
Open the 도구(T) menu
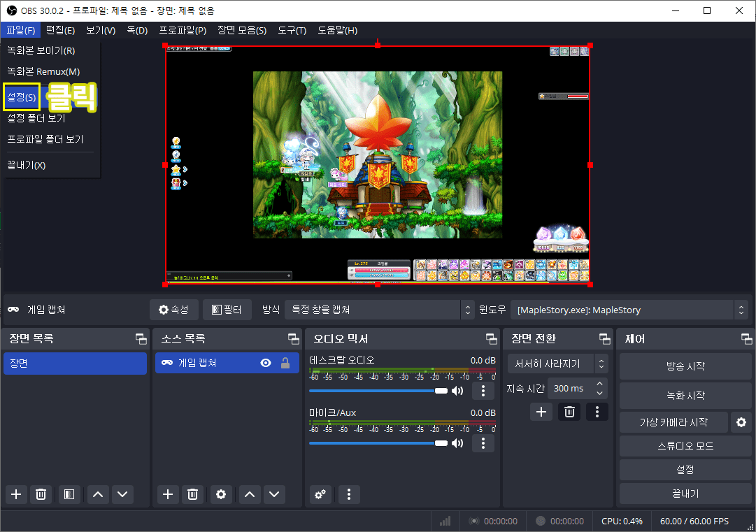pyautogui.click(x=292, y=30)
